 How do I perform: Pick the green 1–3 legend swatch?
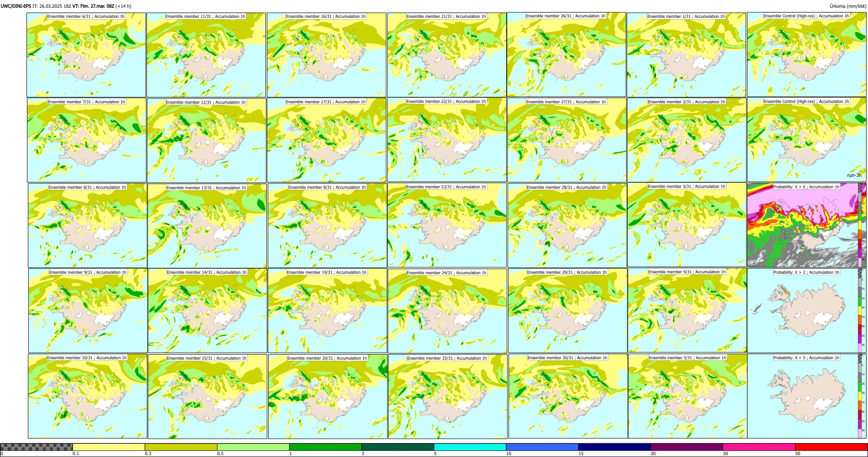click(x=325, y=447)
